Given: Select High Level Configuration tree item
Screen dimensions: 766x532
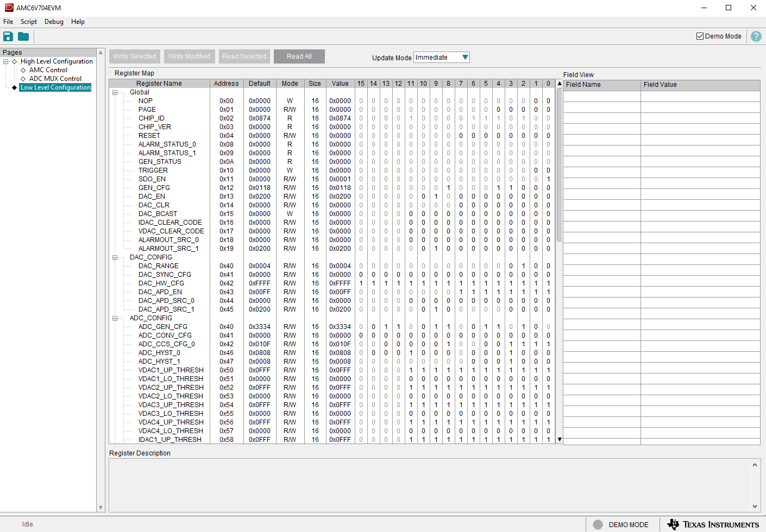Looking at the screenshot, I should [x=56, y=61].
